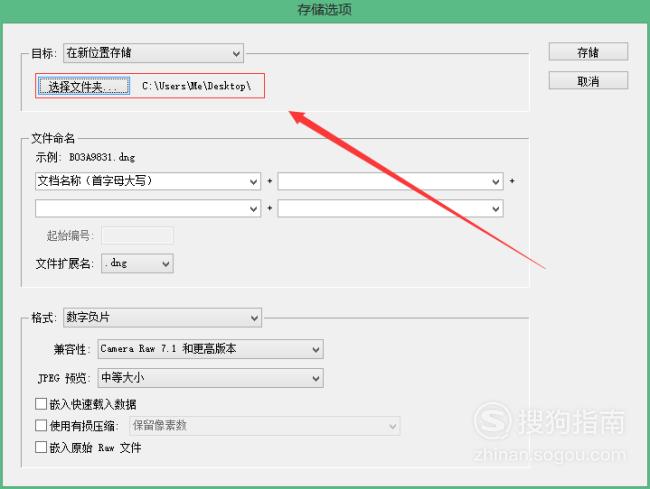Open the second-row right empty naming dropdown
This screenshot has width=650, height=489.
pos(390,208)
